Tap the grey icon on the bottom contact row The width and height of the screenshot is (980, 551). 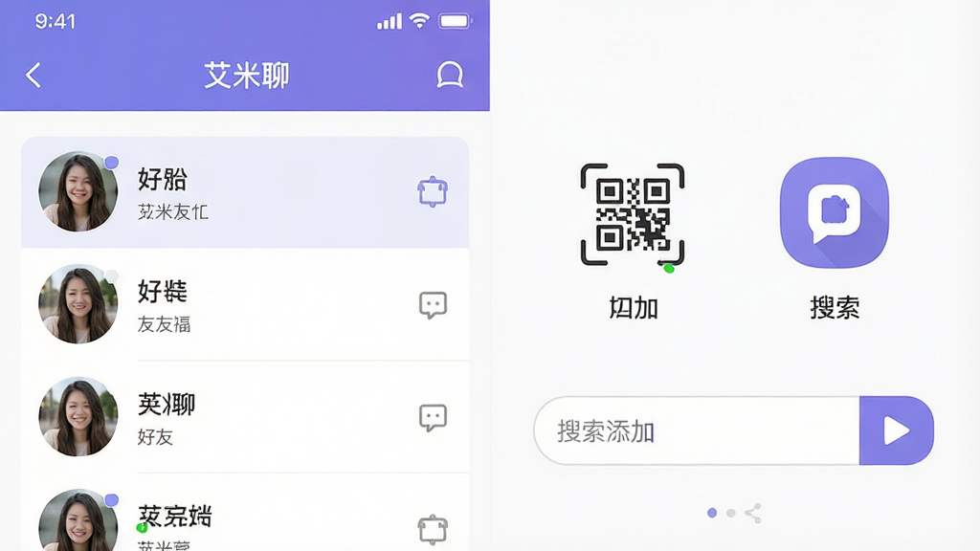point(433,530)
